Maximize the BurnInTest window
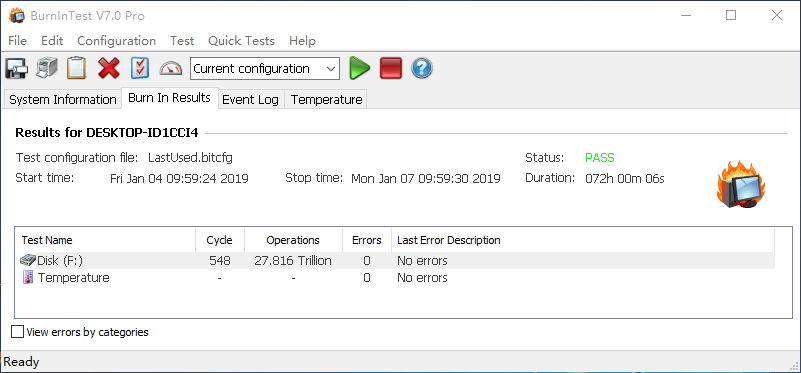Image resolution: width=801 pixels, height=373 pixels. coord(731,16)
